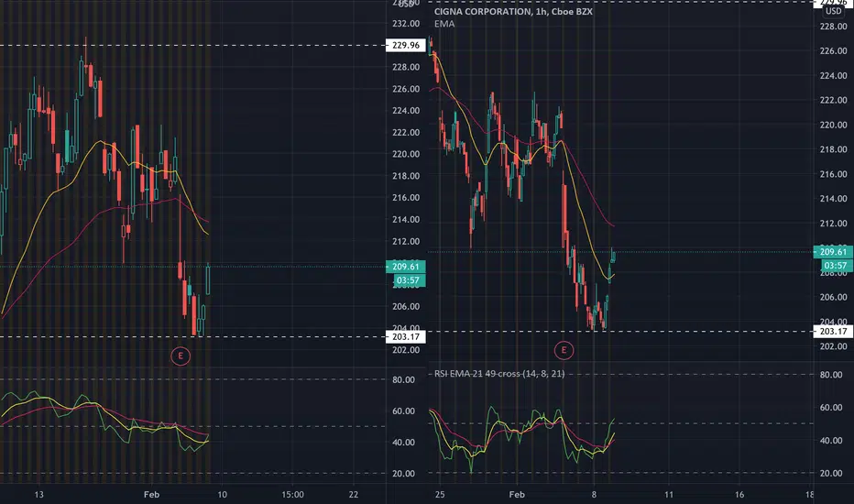Click the 203.17 price label on left chart

pyautogui.click(x=406, y=336)
